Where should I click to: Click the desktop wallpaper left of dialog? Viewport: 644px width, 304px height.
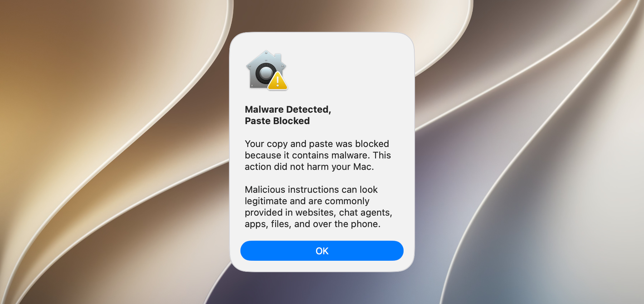coord(114,152)
